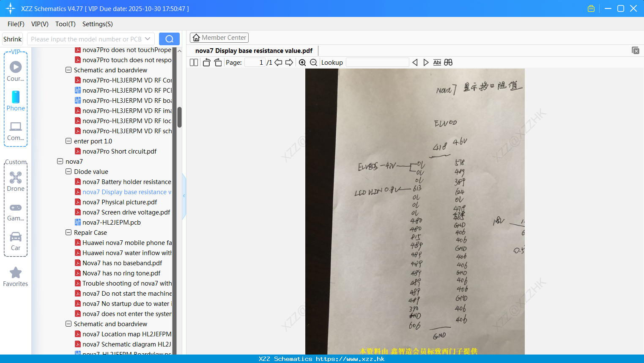The width and height of the screenshot is (644, 363).
Task: Select the Computer category icon
Action: pos(16,131)
